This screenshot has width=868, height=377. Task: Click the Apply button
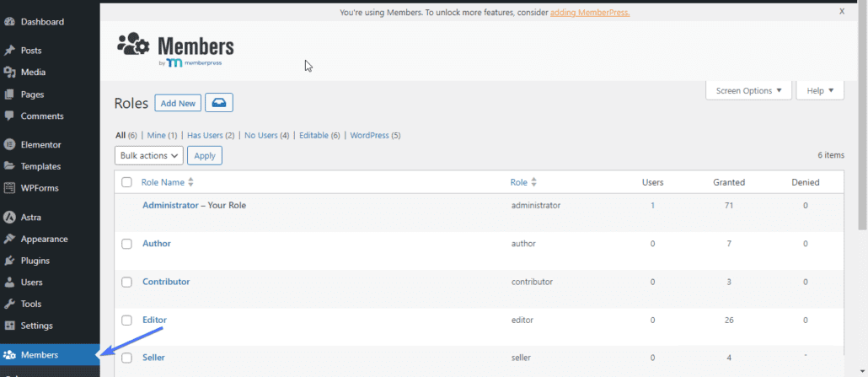(x=205, y=156)
